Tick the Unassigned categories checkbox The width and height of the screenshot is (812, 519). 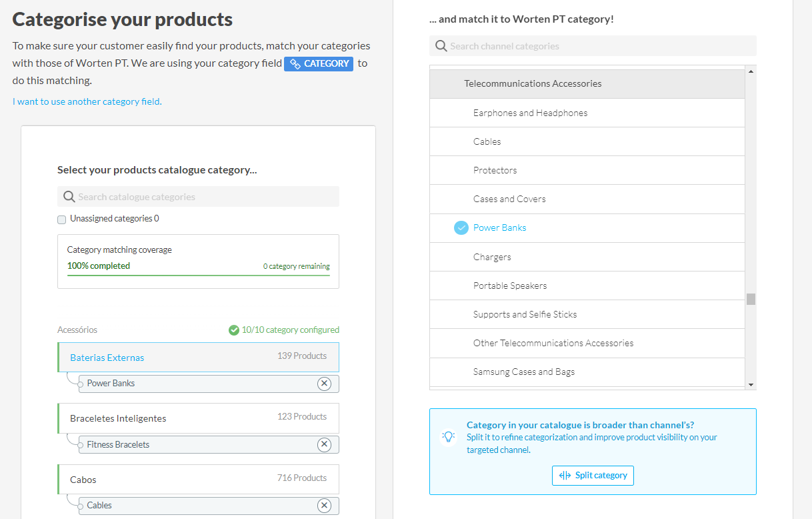(62, 219)
